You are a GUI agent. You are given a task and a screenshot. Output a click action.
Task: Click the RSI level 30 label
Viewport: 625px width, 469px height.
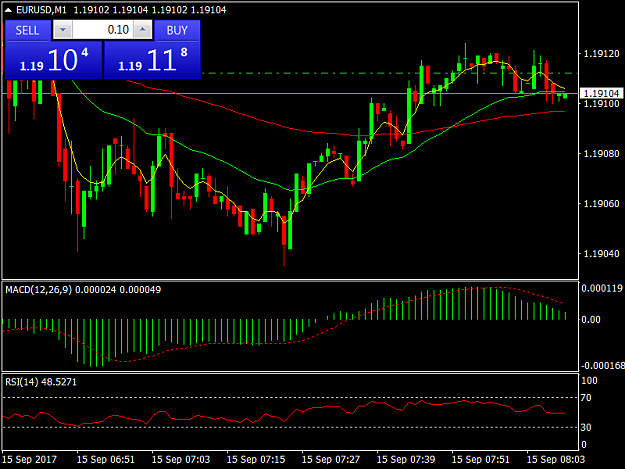[586, 428]
